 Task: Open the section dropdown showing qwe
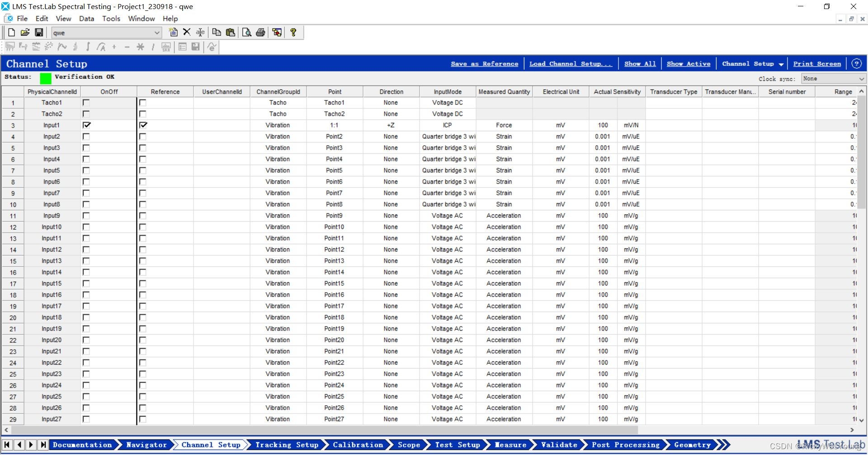point(107,33)
